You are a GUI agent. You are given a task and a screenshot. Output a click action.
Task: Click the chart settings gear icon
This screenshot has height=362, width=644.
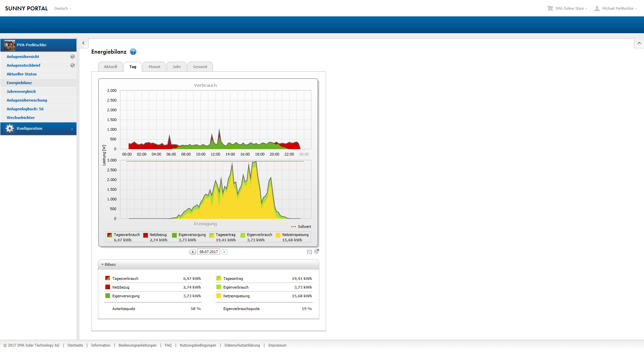pos(316,251)
